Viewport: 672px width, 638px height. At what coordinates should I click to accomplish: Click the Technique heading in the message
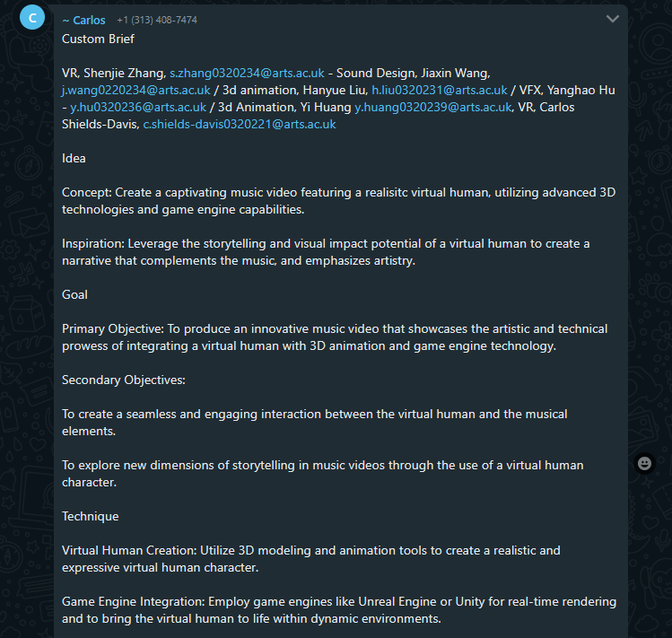[90, 517]
